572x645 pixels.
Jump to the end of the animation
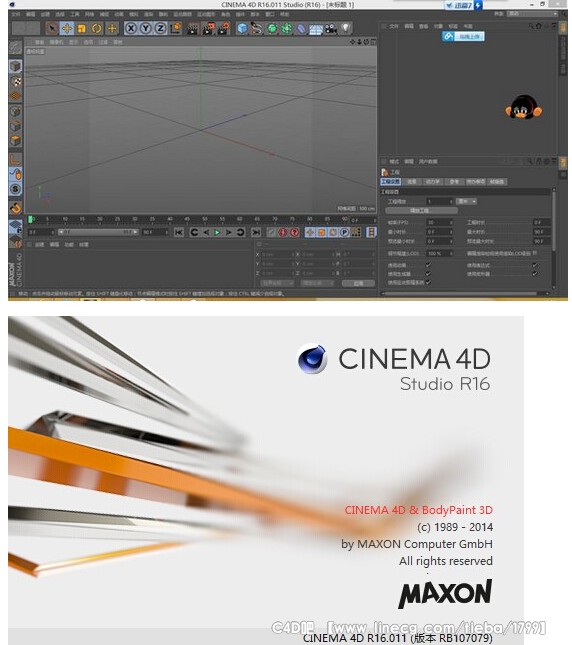(256, 232)
